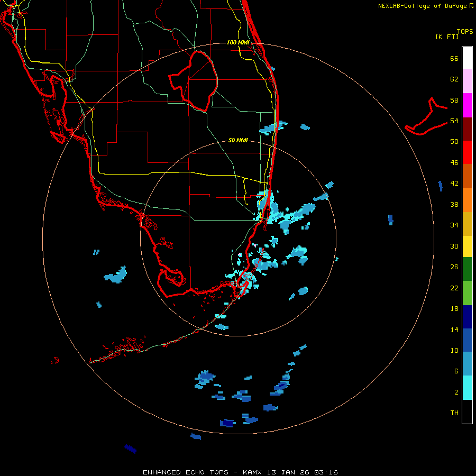Click the "50" legend value
This screenshot has width=476, height=476.
[454, 142]
